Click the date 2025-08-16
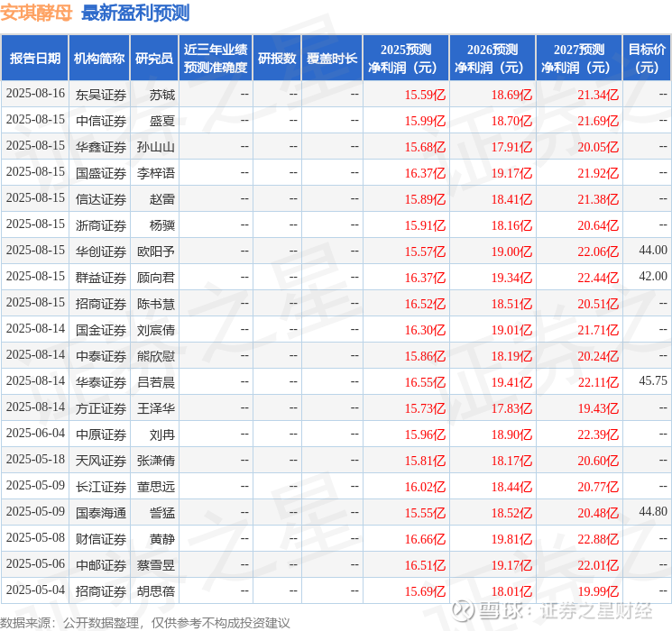This screenshot has height=631, width=672. 35,94
